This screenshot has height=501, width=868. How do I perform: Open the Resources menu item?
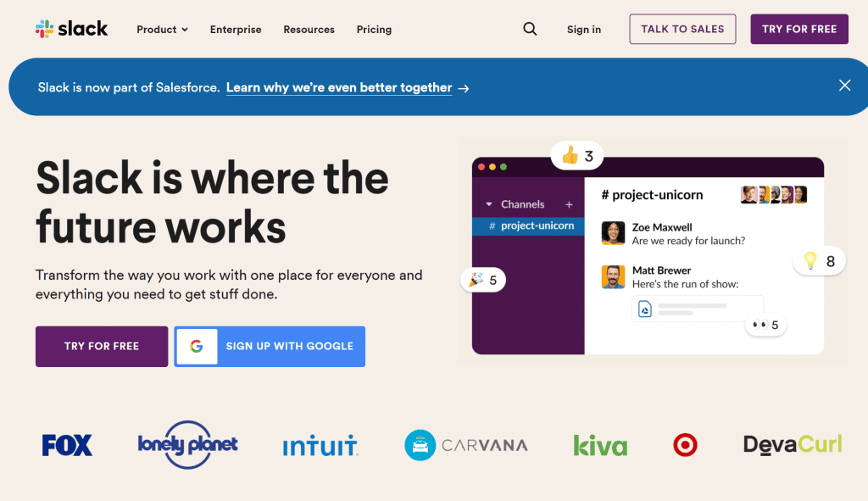(x=309, y=30)
